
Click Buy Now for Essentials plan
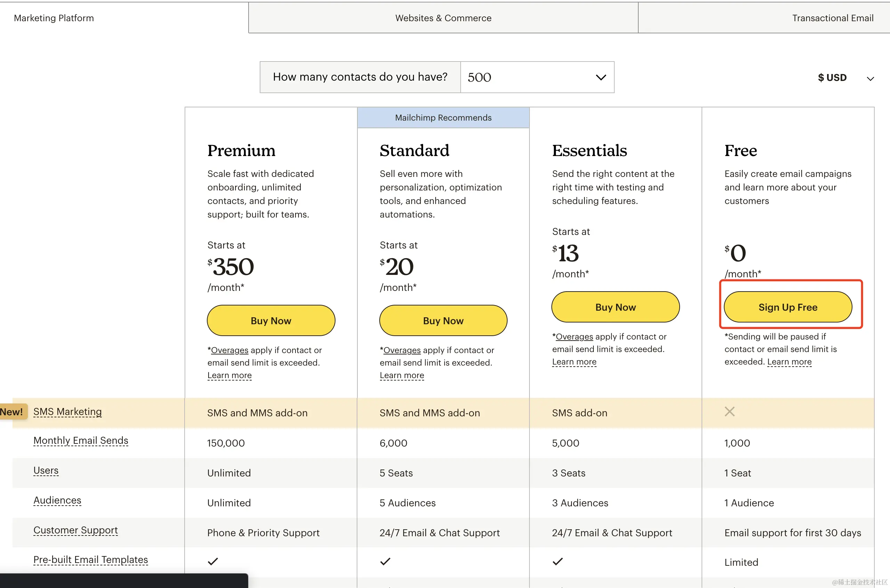[x=615, y=307]
